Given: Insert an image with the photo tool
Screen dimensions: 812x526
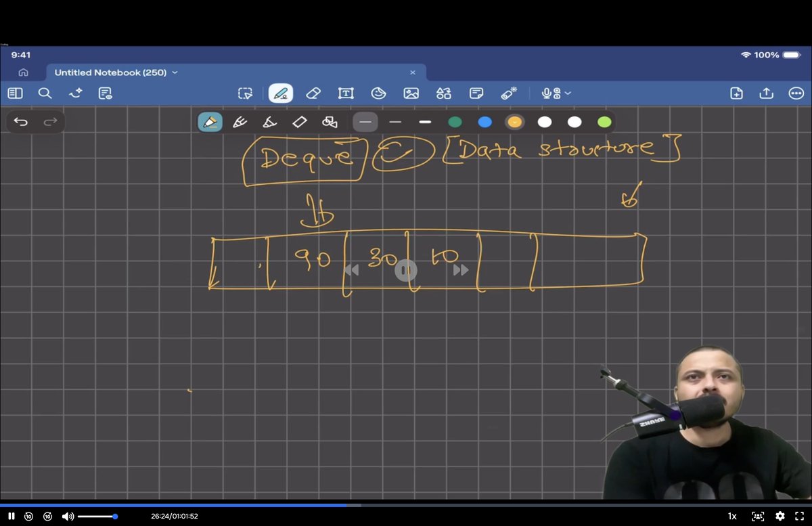Looking at the screenshot, I should (x=411, y=93).
